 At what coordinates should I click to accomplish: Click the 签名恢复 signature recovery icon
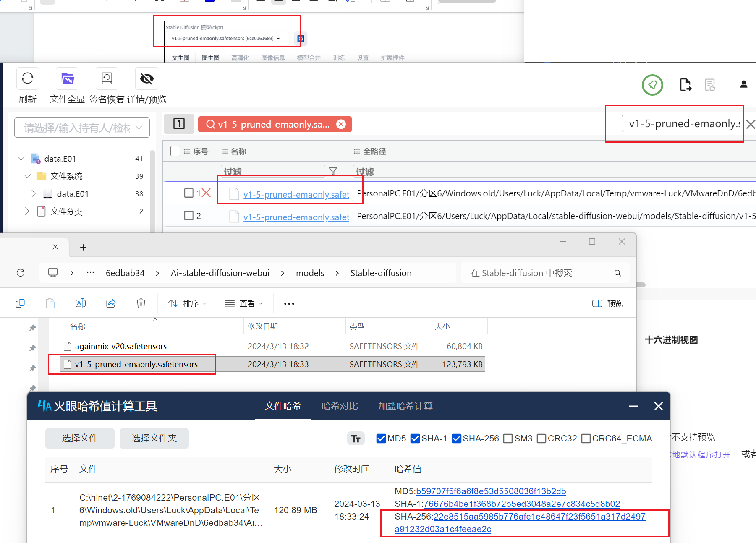tap(107, 78)
